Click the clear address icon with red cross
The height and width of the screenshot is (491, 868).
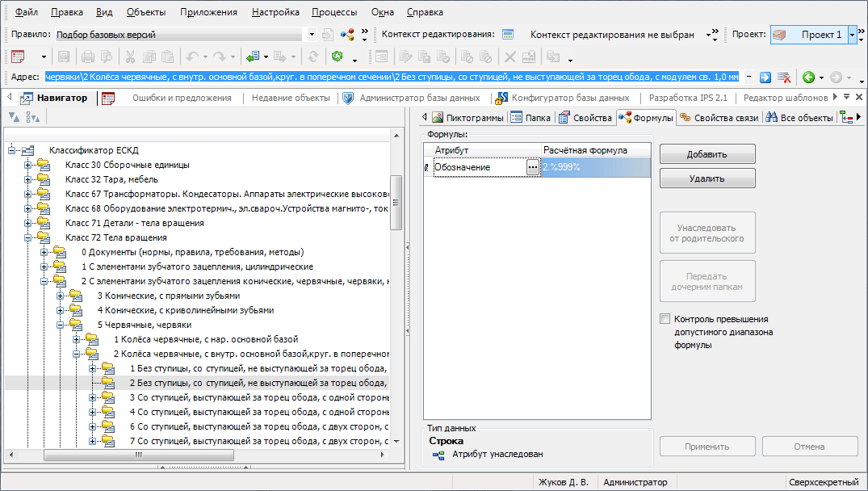pos(783,78)
